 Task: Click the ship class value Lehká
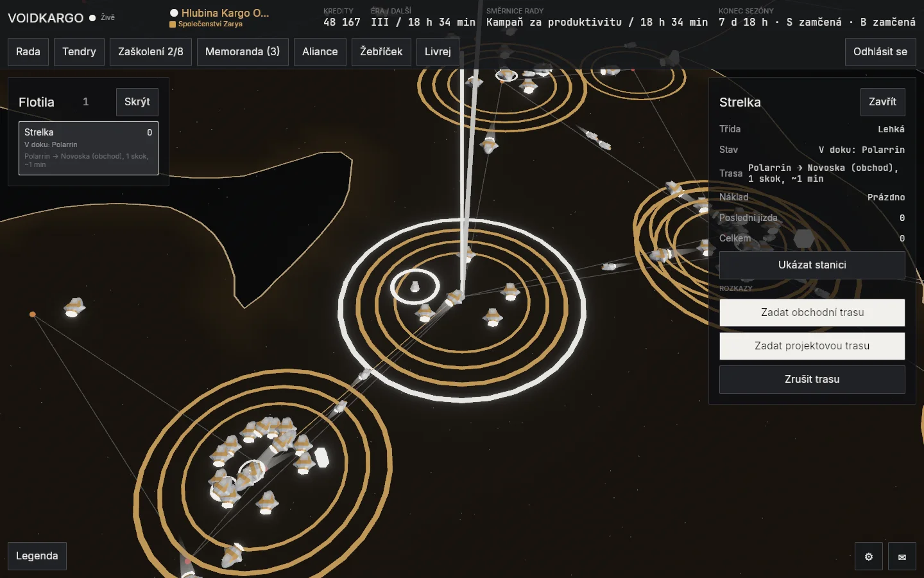point(891,129)
